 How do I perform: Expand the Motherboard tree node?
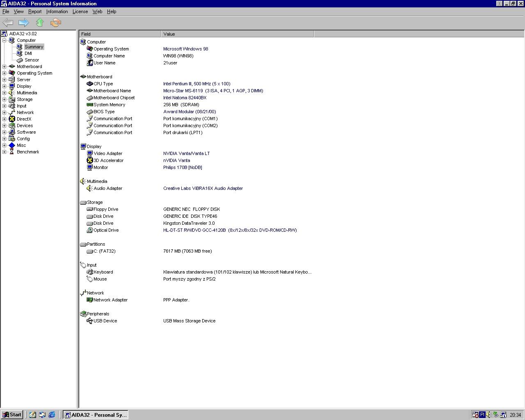coord(5,66)
